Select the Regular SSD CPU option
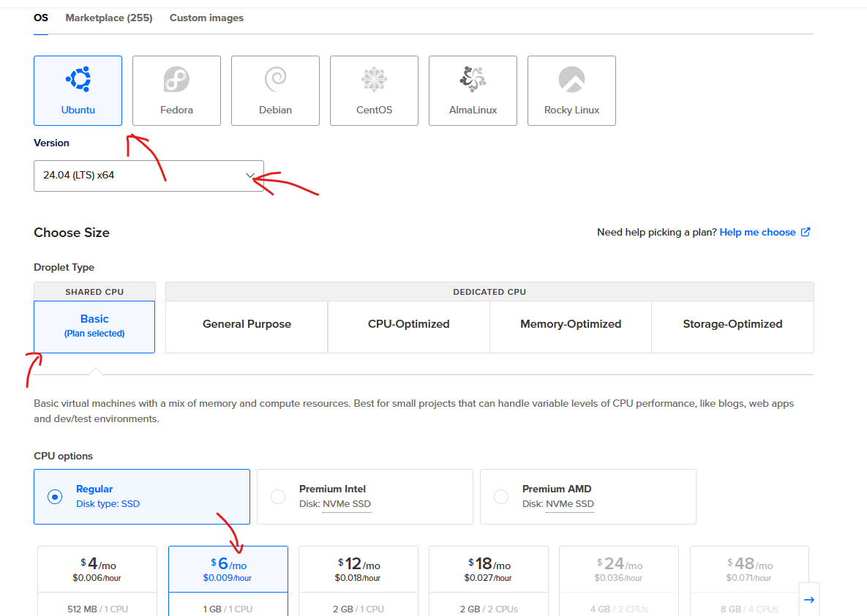This screenshot has width=867, height=616. click(x=55, y=496)
